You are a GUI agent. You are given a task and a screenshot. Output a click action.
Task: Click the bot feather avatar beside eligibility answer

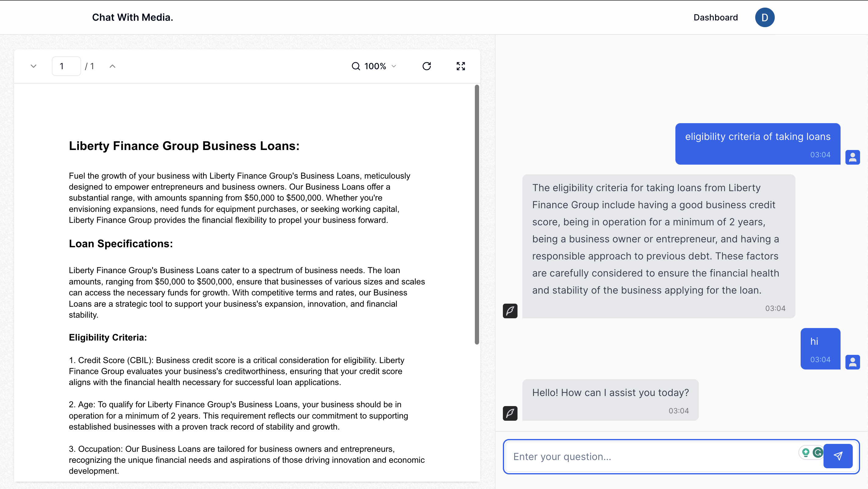click(x=510, y=311)
